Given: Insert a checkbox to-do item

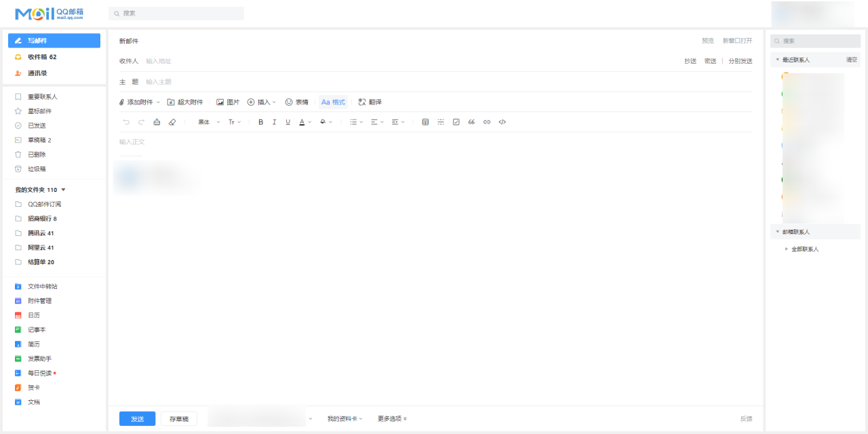Looking at the screenshot, I should click(x=456, y=122).
